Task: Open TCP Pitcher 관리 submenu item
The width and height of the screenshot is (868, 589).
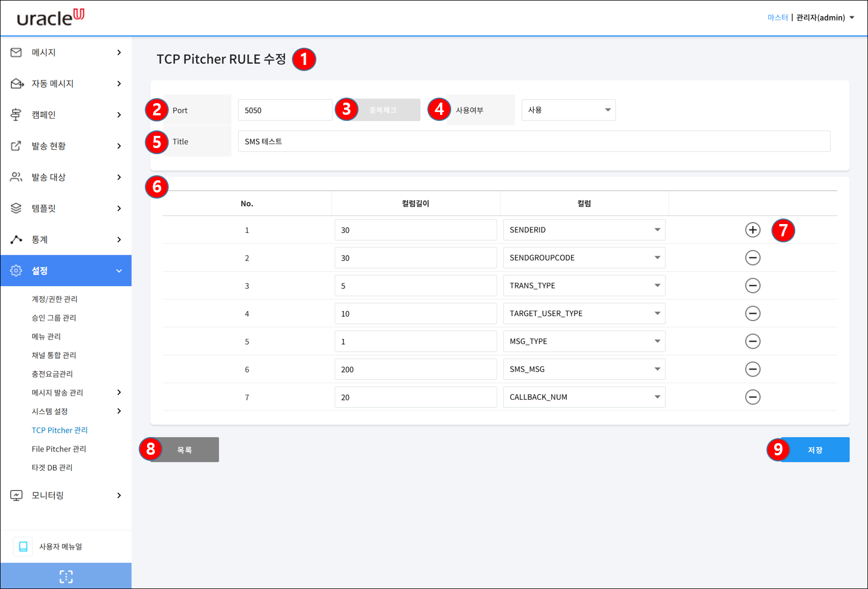Action: [59, 430]
